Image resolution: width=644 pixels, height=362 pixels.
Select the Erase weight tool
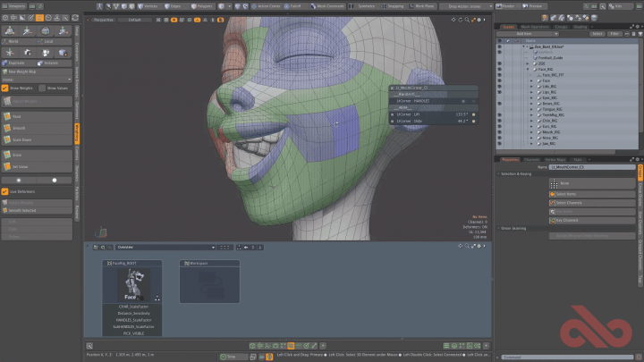pyautogui.click(x=18, y=155)
